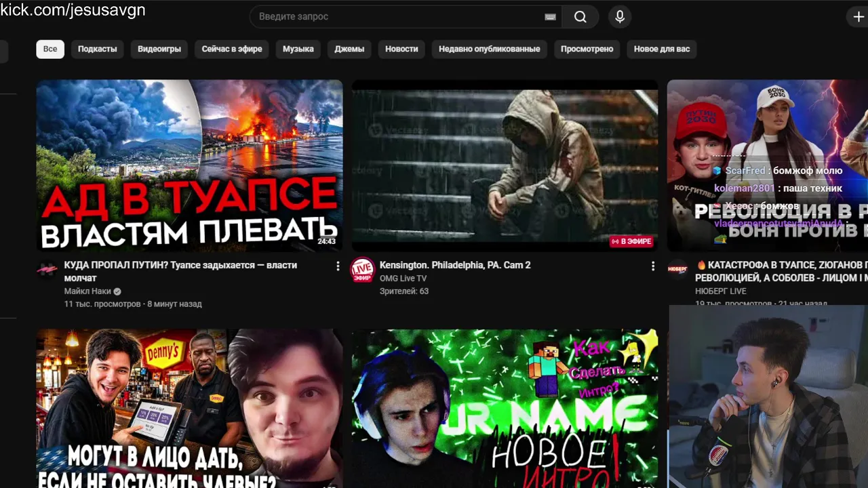Select the Подкасты filter chip
Screen dimensions: 868x488
coord(97,49)
